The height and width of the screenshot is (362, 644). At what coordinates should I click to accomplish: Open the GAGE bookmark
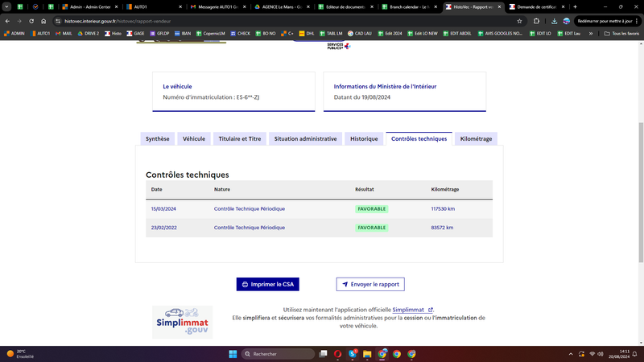(x=135, y=34)
